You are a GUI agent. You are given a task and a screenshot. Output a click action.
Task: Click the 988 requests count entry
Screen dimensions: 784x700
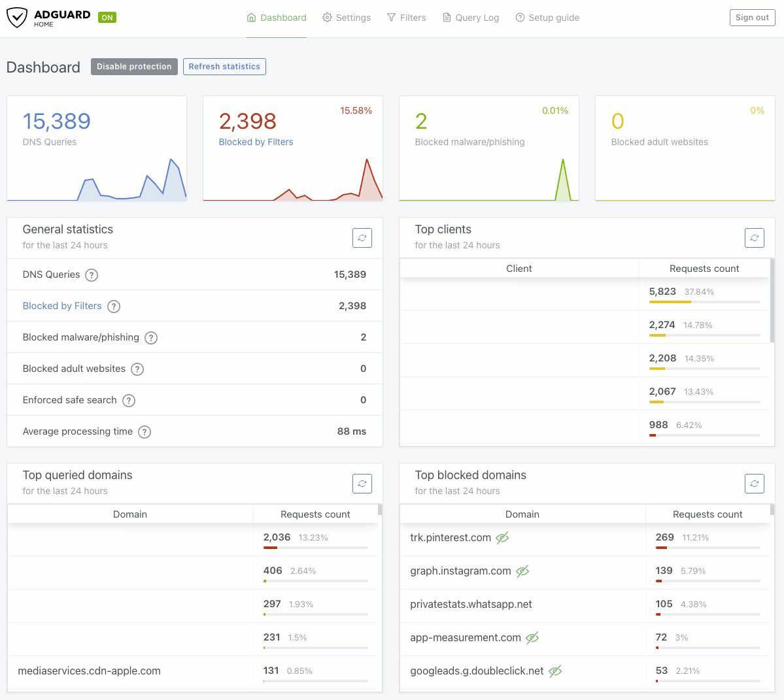(x=658, y=425)
